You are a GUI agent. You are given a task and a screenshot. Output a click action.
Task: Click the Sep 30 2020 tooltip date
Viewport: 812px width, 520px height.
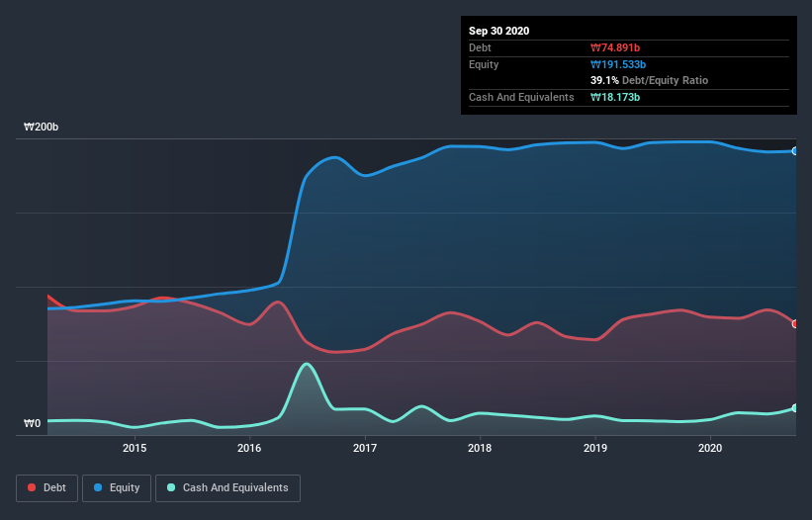pos(498,31)
